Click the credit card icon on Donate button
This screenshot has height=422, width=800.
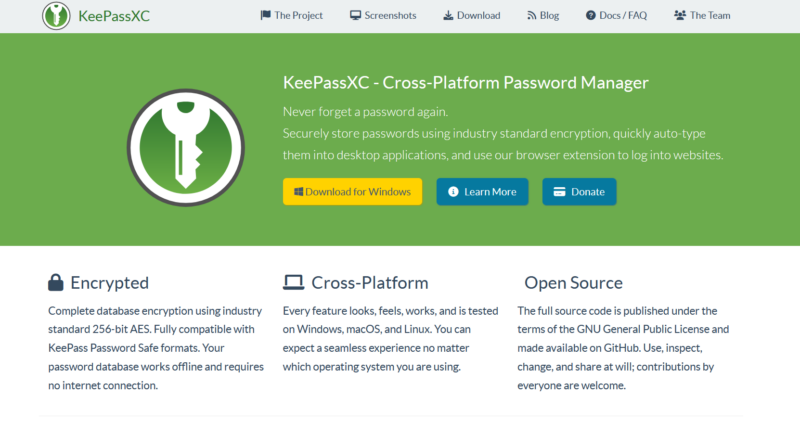(x=559, y=192)
